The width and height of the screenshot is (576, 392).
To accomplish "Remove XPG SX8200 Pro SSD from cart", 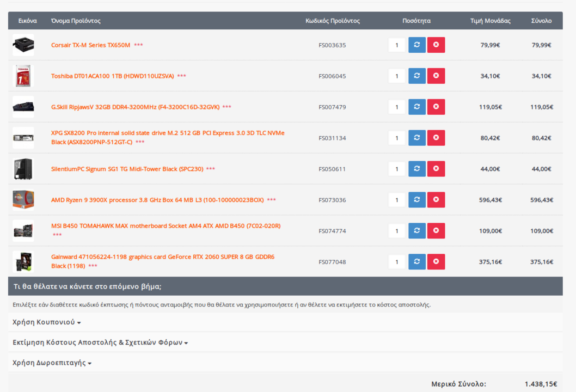I will pos(436,138).
